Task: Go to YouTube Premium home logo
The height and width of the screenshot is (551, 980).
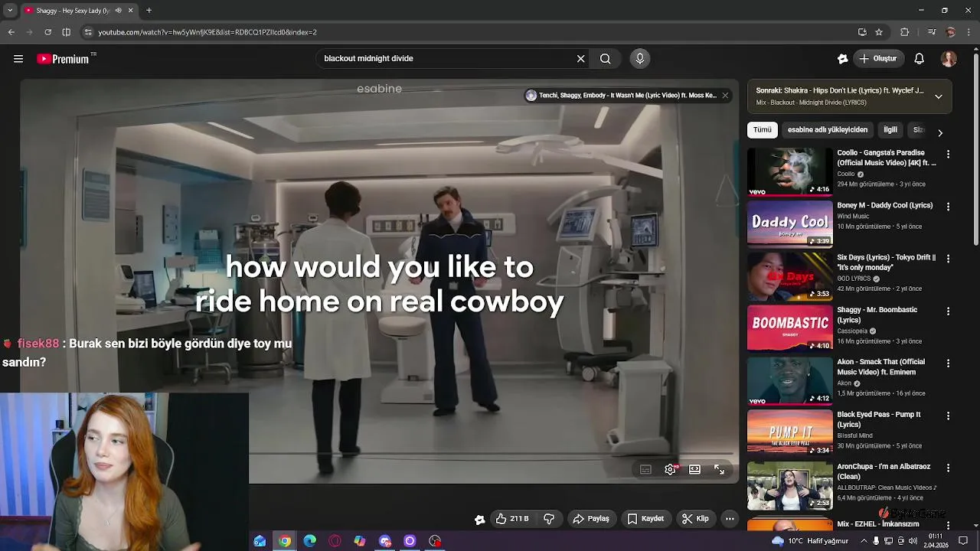Action: [x=66, y=59]
